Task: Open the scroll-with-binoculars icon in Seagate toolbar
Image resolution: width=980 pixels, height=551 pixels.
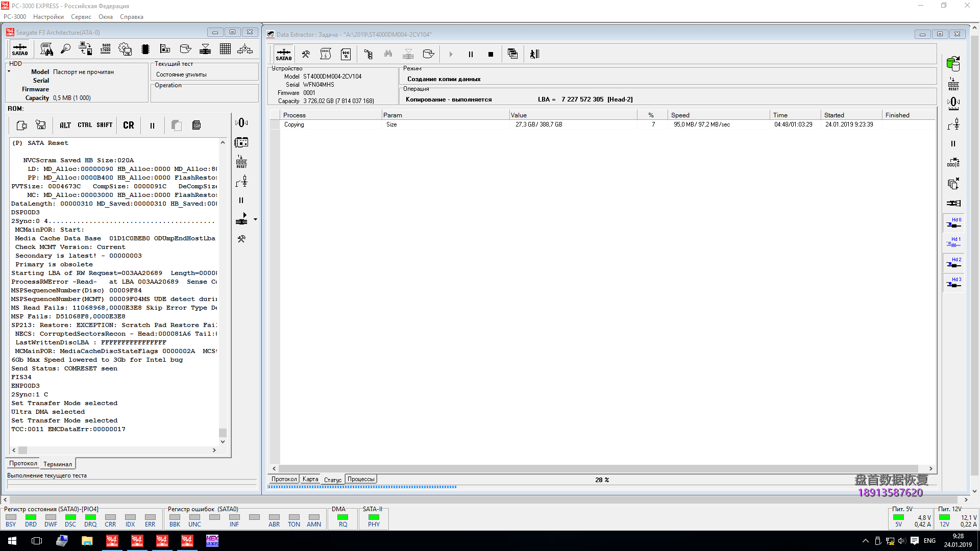Action: (x=46, y=49)
